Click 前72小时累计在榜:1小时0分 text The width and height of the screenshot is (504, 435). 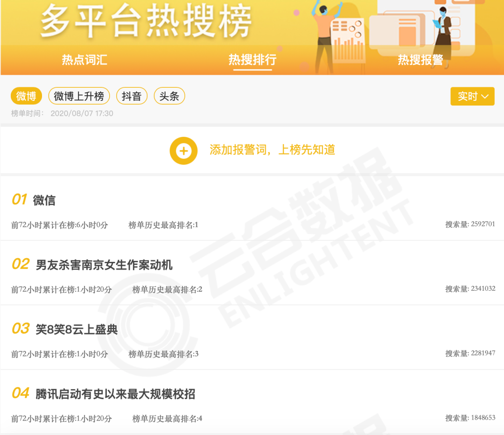pos(59,354)
